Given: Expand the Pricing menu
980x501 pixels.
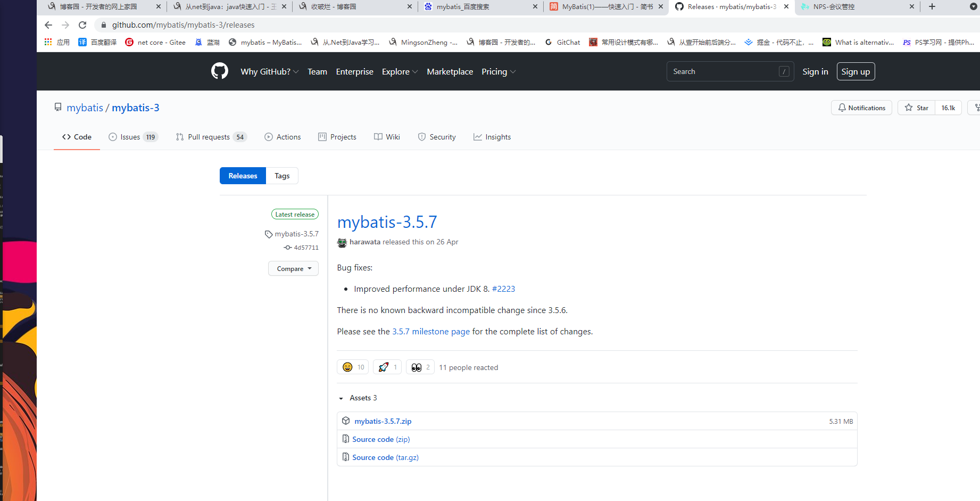Looking at the screenshot, I should 499,71.
